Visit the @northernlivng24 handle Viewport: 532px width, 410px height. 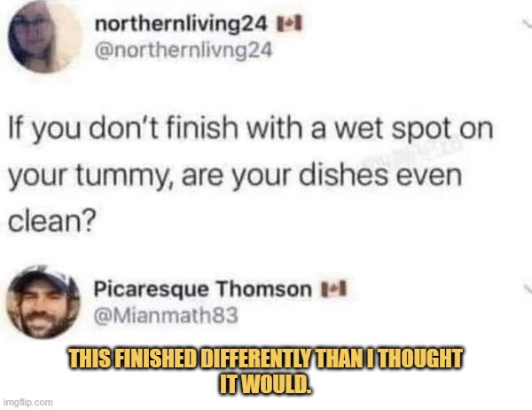tap(184, 51)
